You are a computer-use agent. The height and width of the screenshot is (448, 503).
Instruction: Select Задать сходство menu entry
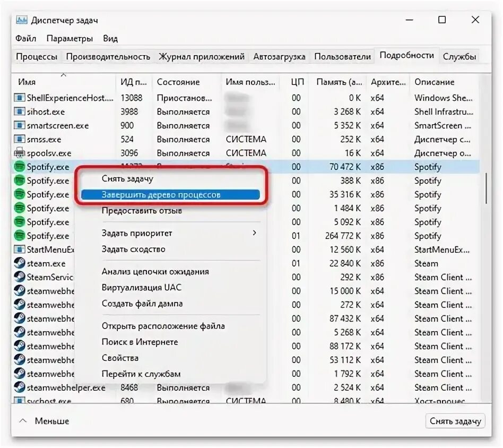171,249
